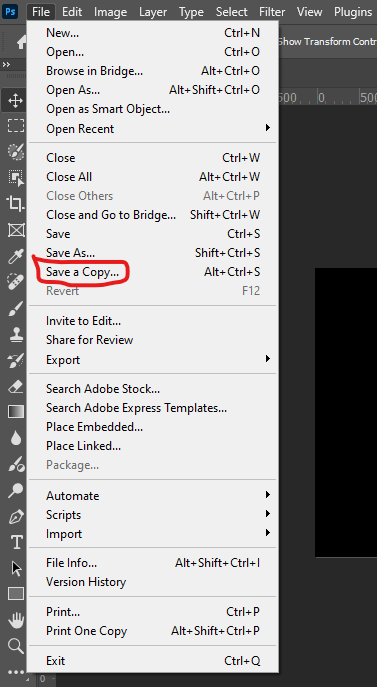Choose File Info... entry
The height and width of the screenshot is (687, 377).
pos(153,563)
